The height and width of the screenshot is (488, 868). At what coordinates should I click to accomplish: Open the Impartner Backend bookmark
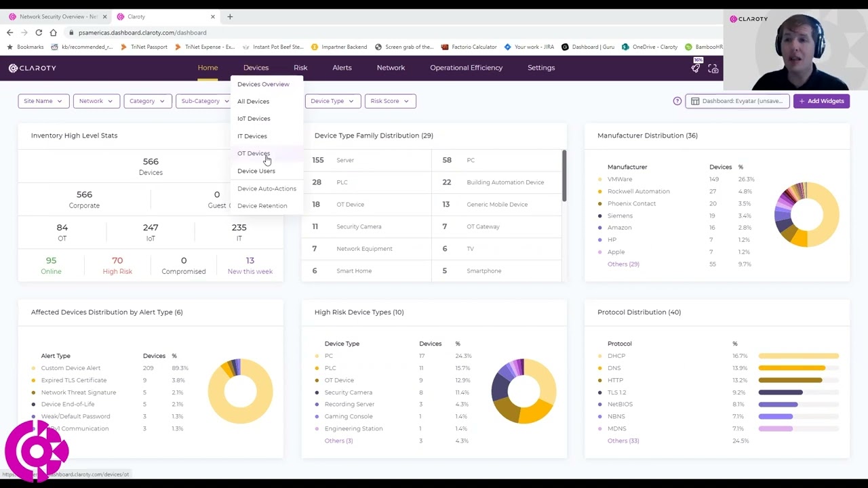(x=339, y=47)
